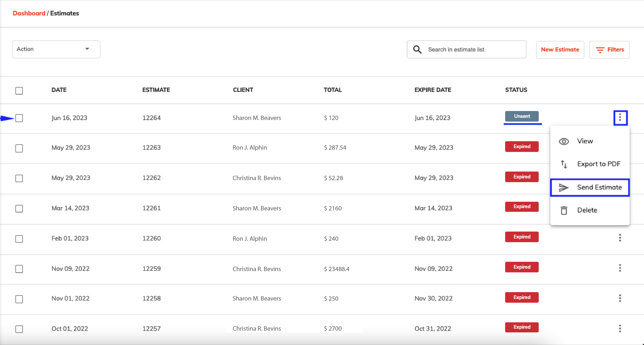The width and height of the screenshot is (644, 345).
Task: Click the ESTIMATE column header
Action: tap(156, 90)
